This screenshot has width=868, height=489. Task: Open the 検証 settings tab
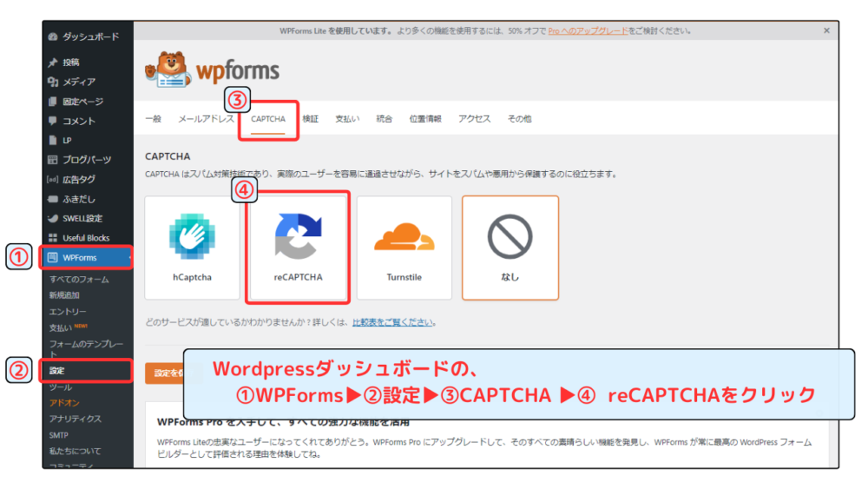pos(311,118)
